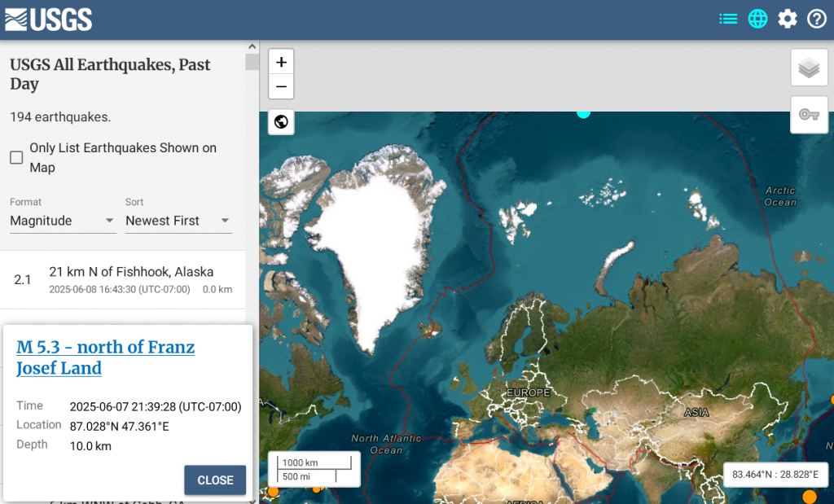The image size is (834, 504).
Task: Select the cyan earthquake marker near the pole
Action: [x=583, y=112]
